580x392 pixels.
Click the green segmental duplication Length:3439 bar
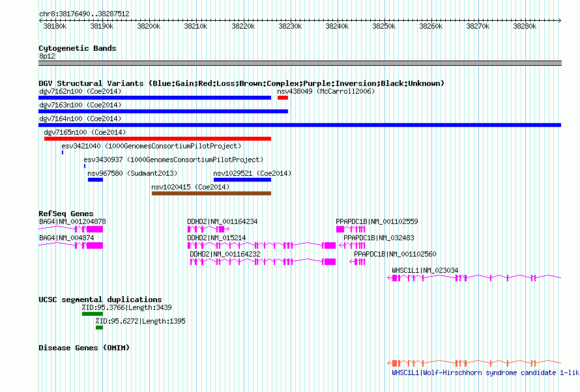pos(93,314)
